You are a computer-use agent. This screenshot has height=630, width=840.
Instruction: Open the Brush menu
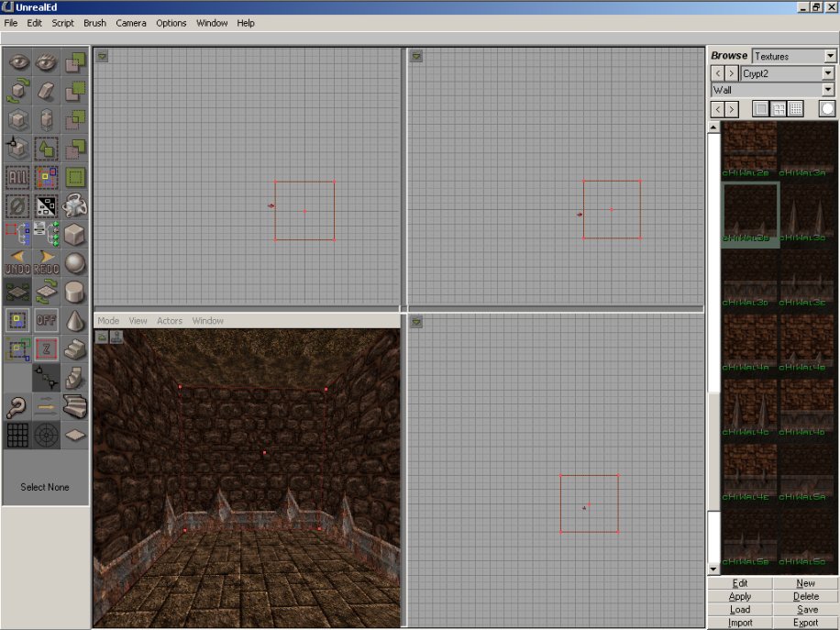(94, 23)
